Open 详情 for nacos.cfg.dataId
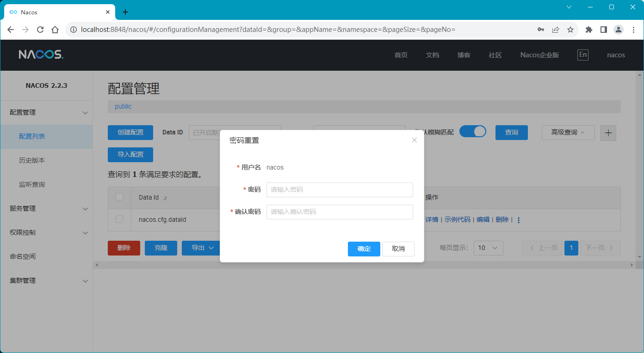Viewport: 644px width, 353px height. tap(432, 219)
